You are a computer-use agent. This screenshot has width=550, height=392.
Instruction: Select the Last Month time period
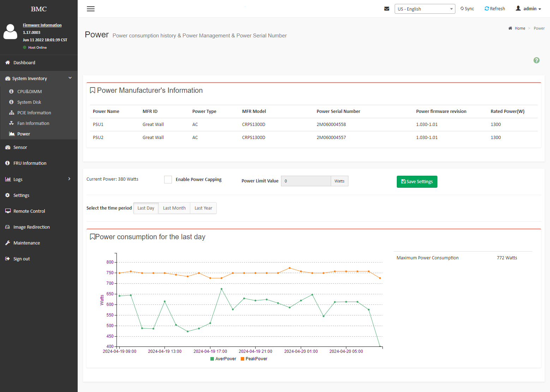click(174, 208)
